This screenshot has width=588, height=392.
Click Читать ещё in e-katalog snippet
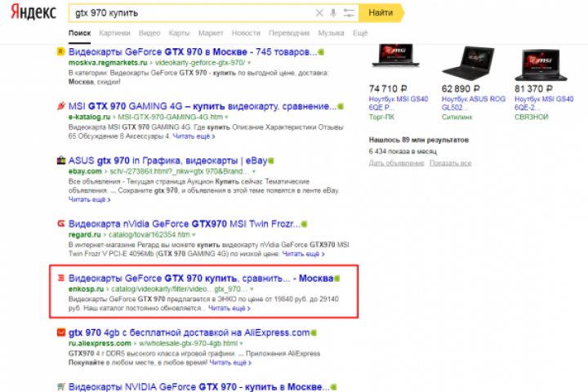tap(194, 136)
